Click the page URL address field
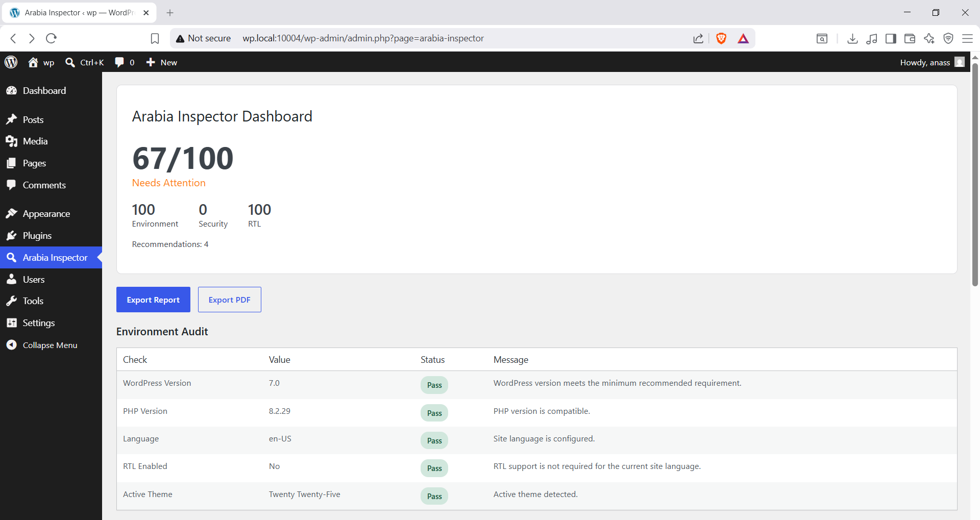Image resolution: width=980 pixels, height=520 pixels. click(363, 38)
